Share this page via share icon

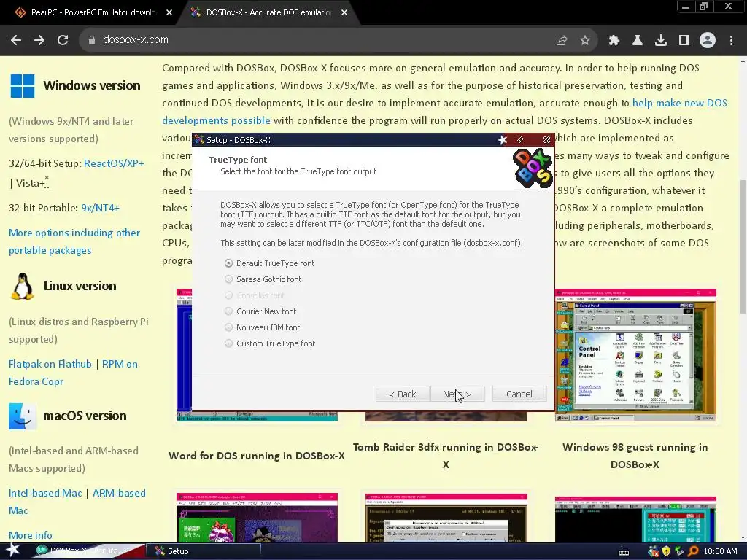tap(562, 41)
